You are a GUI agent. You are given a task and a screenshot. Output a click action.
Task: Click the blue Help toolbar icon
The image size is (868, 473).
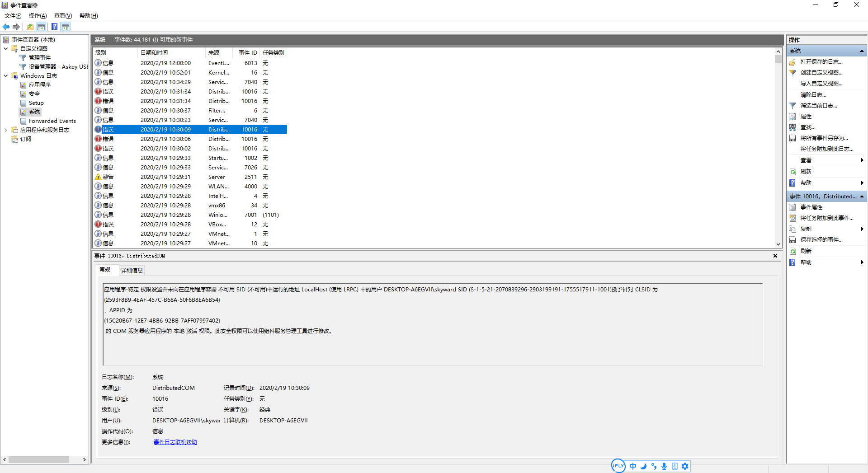click(x=54, y=27)
